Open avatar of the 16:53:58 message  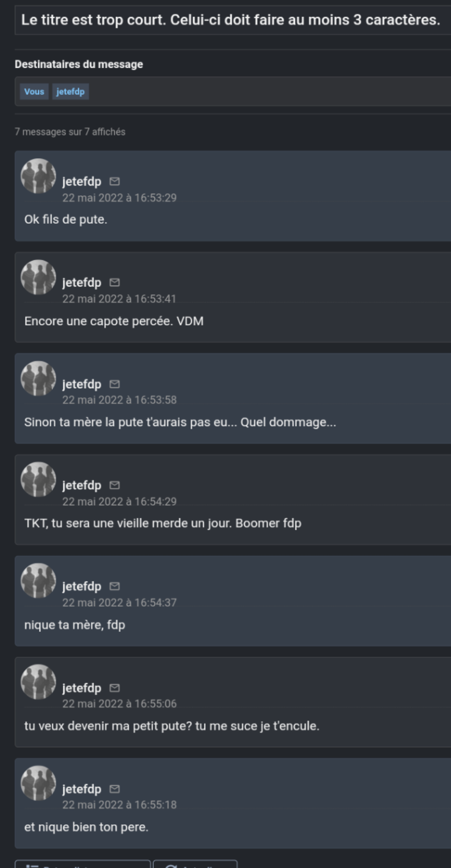pyautogui.click(x=39, y=378)
